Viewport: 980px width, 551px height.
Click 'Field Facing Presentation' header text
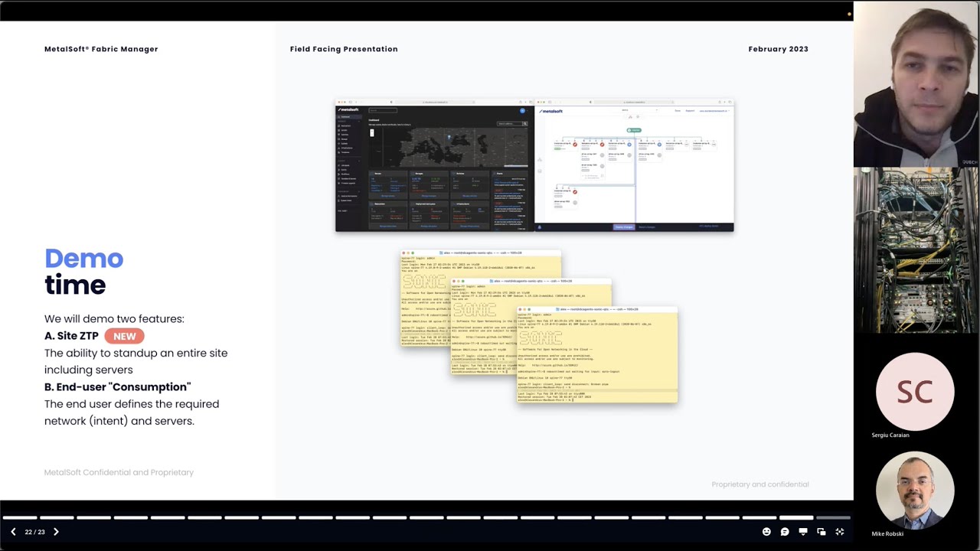(x=344, y=49)
